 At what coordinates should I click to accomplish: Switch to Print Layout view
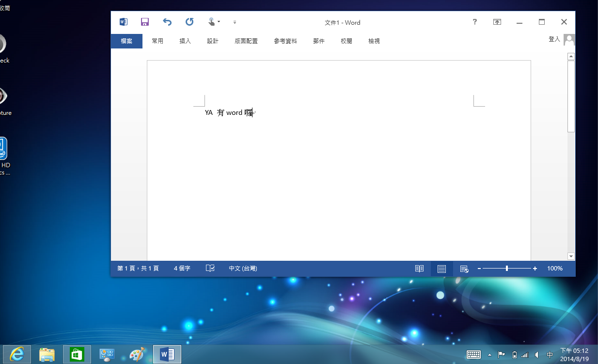tap(441, 269)
